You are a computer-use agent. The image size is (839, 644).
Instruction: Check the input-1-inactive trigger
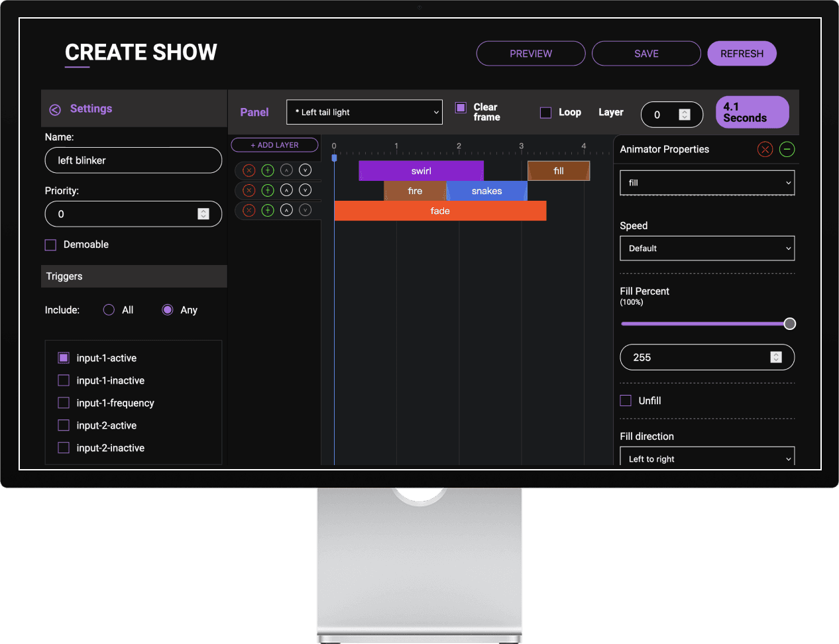63,380
